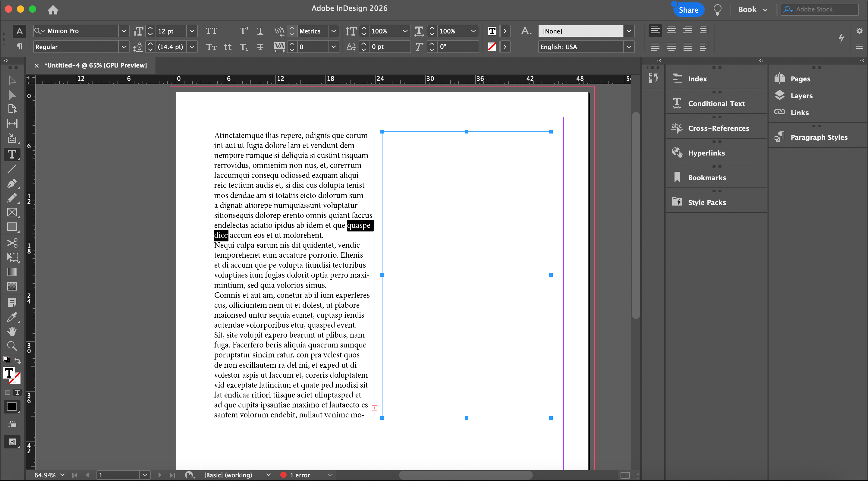Select the Scissors tool

point(11,243)
